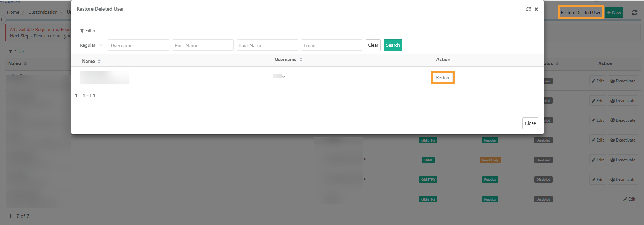This screenshot has height=225, width=644.
Task: Click the Restore button for the user
Action: (x=443, y=78)
